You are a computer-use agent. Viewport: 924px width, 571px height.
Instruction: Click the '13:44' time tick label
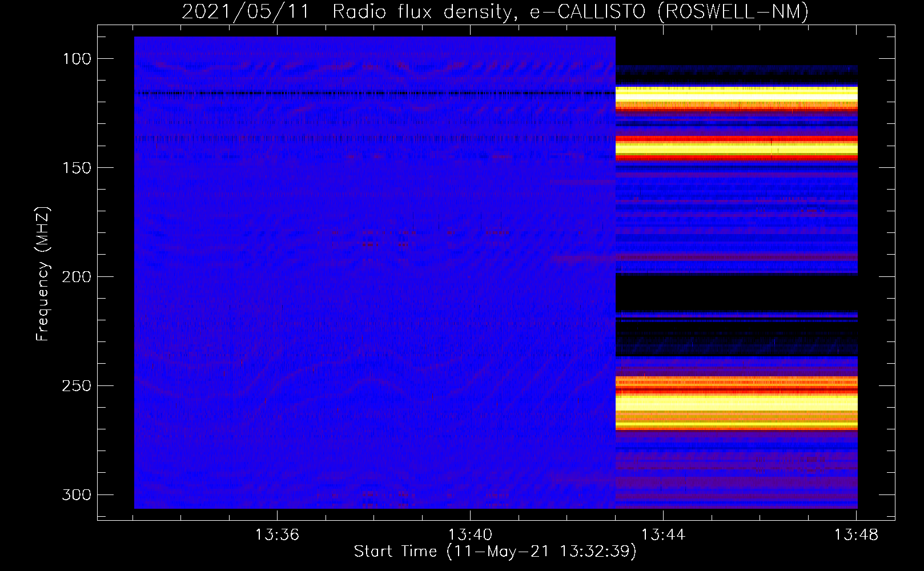(663, 535)
